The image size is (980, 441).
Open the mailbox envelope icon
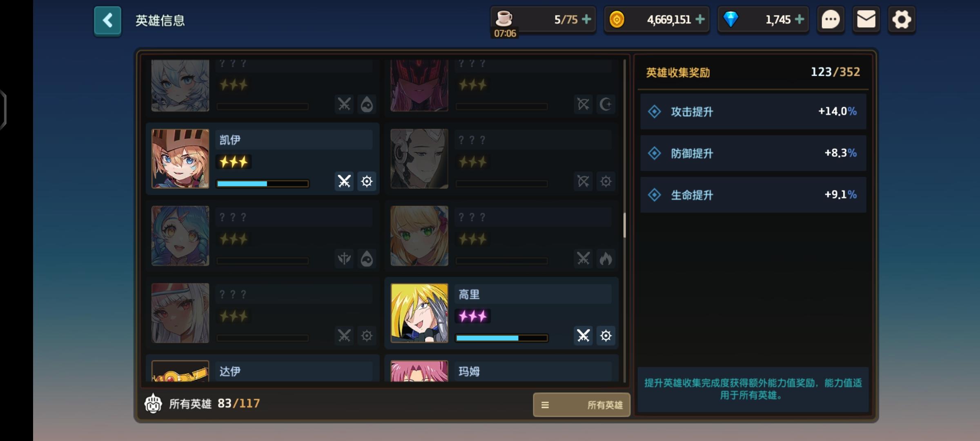(x=866, y=20)
